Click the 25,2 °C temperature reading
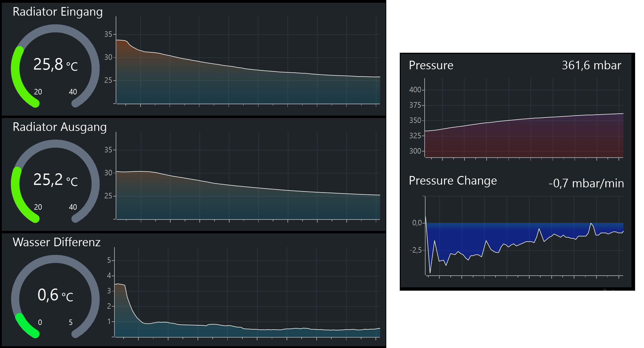 (x=55, y=180)
